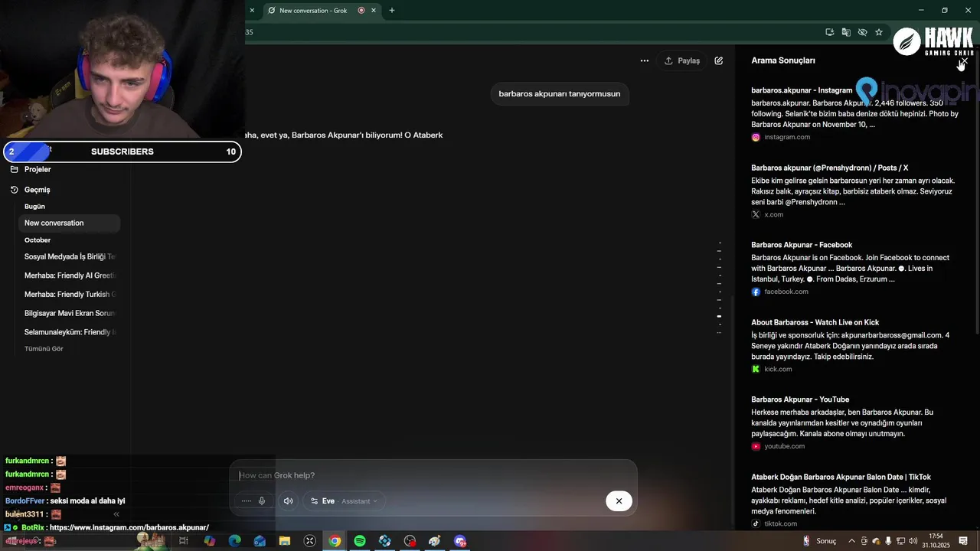Open Task View in the taskbar
The height and width of the screenshot is (551, 980).
184,541
